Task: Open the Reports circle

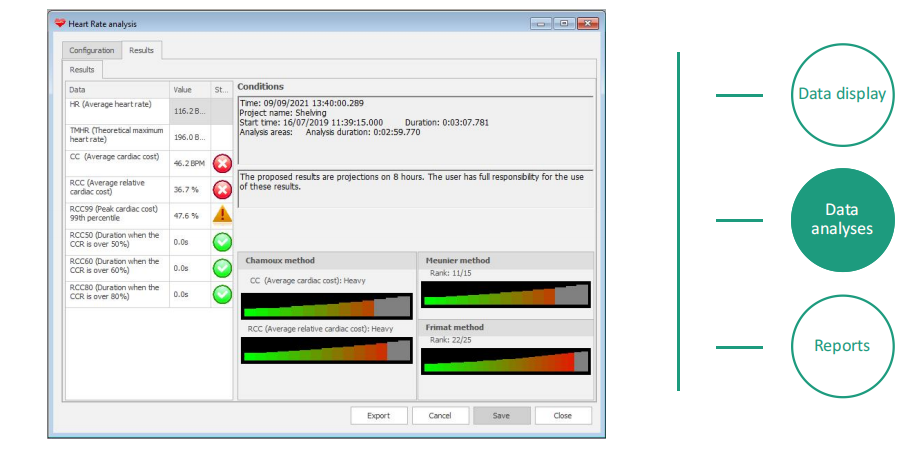Action: pos(841,346)
